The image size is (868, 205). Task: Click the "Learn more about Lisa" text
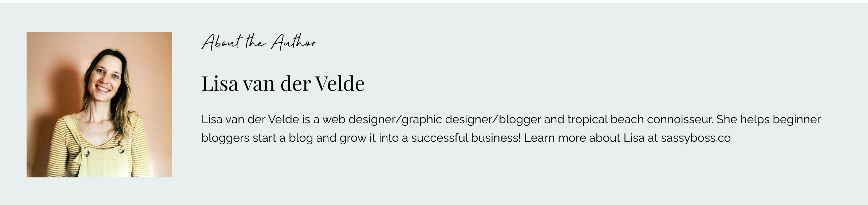(x=584, y=138)
